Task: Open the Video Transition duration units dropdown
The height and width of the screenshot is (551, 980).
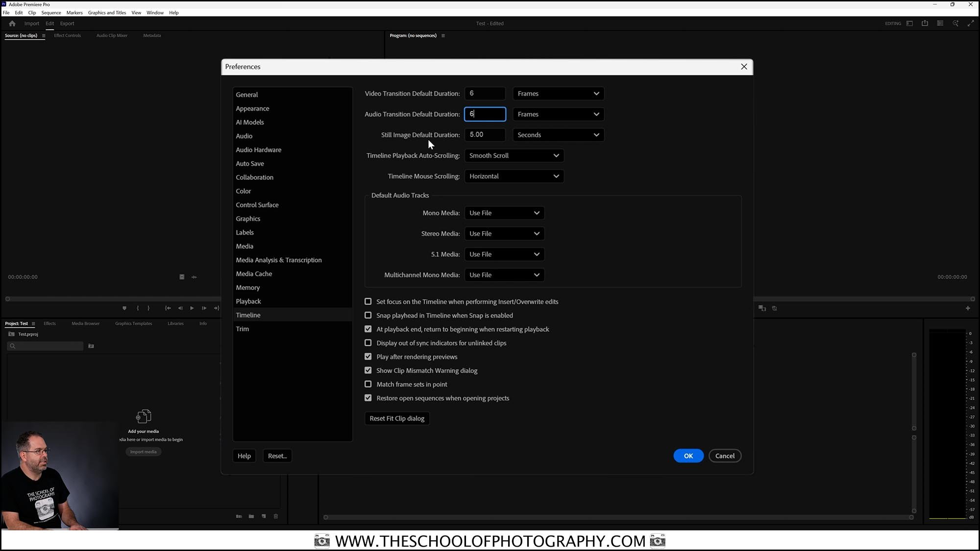Action: pyautogui.click(x=558, y=94)
